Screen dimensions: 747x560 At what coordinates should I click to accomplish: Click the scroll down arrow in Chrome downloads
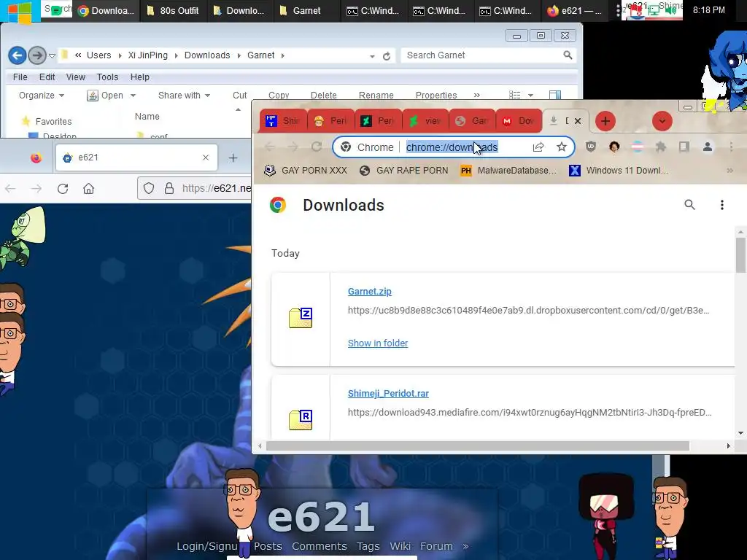(x=740, y=433)
